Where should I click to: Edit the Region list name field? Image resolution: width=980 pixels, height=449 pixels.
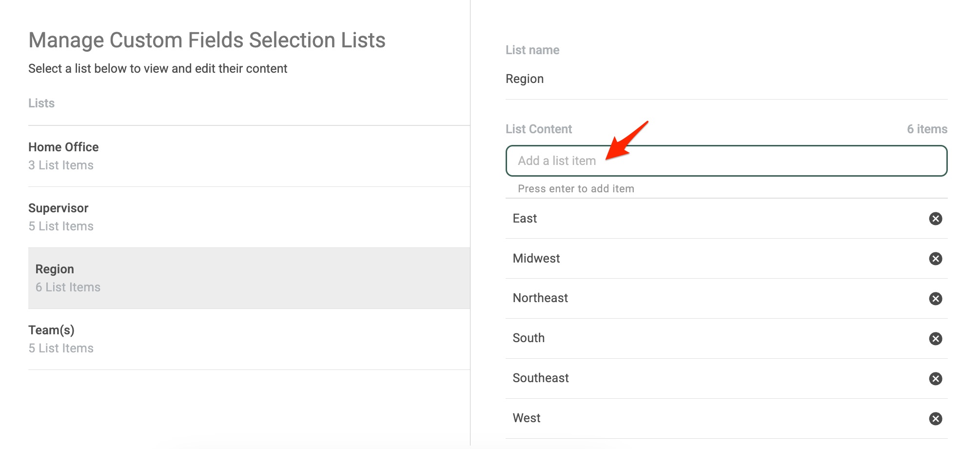[726, 79]
